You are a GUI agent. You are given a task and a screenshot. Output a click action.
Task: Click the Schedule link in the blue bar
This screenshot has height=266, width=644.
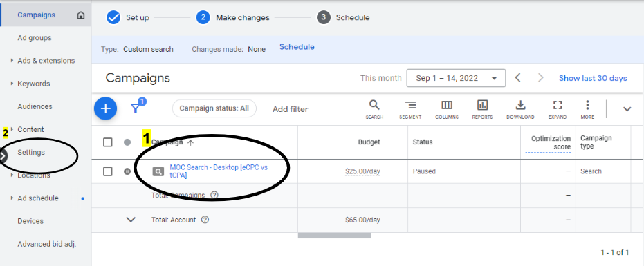[x=297, y=47]
